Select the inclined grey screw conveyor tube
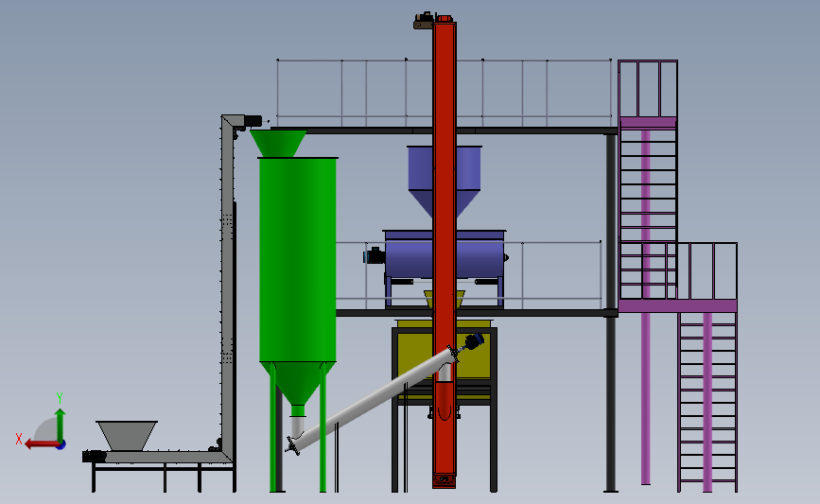The width and height of the screenshot is (820, 504). tap(372, 399)
